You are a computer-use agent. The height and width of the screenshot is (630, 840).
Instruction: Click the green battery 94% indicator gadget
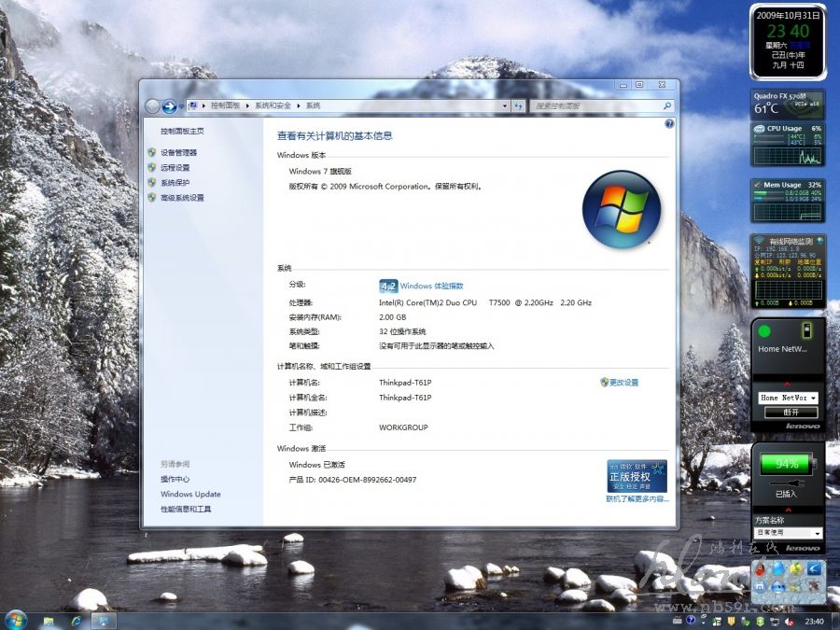(x=786, y=464)
